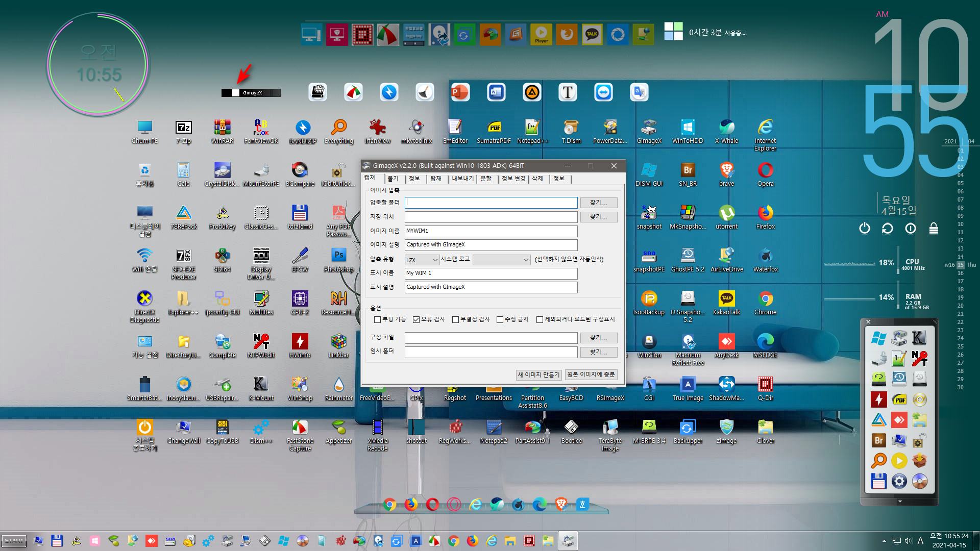
Task: Expand the system tray hidden icons arrow
Action: [x=884, y=541]
